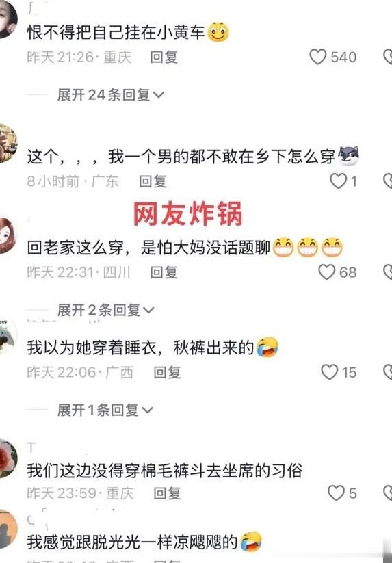Screen dimensions: 392x563
Task: Open avatar beside the 乡下 comment
Action: coord(6,143)
